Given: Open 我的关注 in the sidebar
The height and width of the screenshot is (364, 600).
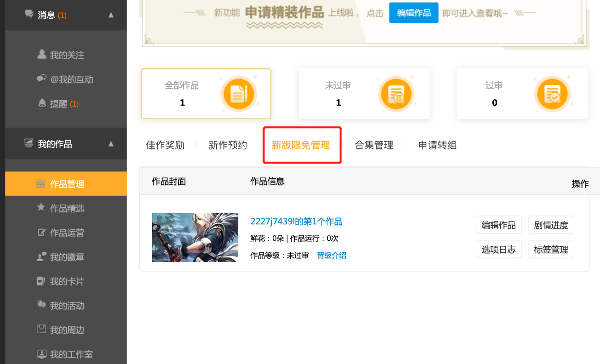Looking at the screenshot, I should pyautogui.click(x=66, y=55).
